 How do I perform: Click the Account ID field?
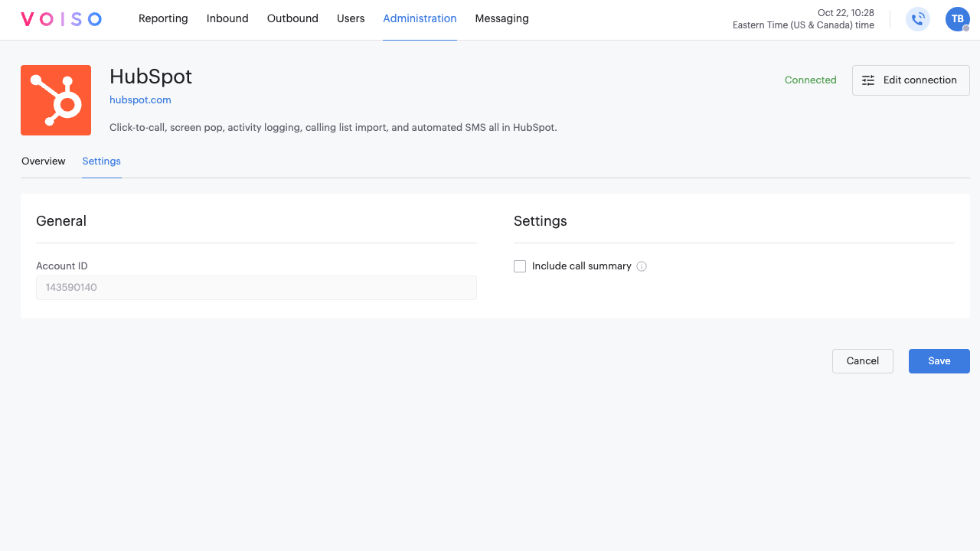click(256, 288)
